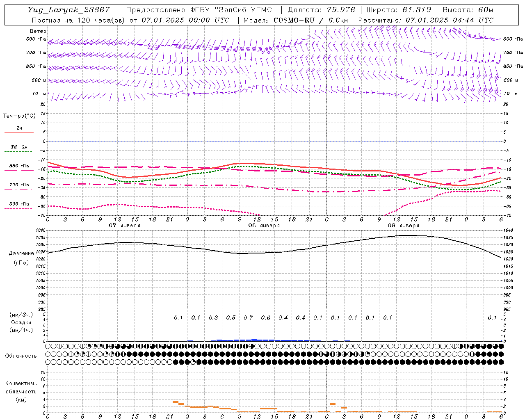Click the 0.6 precipitation value
The width and height of the screenshot is (525, 420).
(266, 317)
